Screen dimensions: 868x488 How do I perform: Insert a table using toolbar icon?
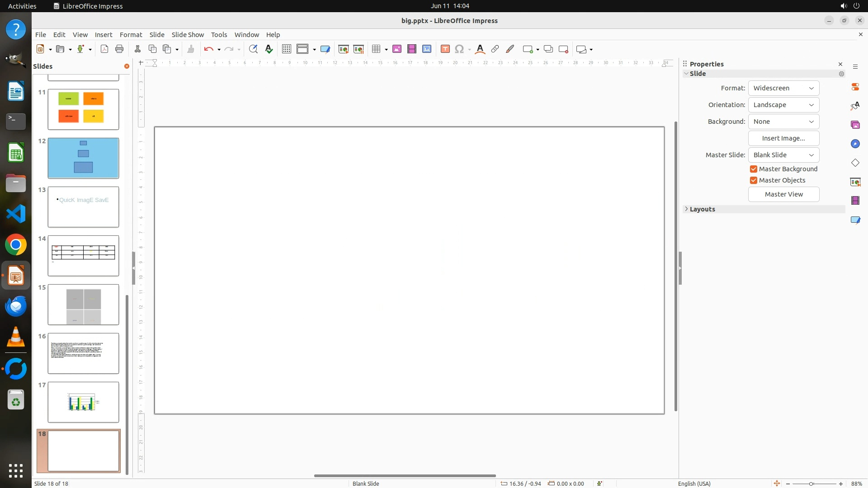[376, 49]
